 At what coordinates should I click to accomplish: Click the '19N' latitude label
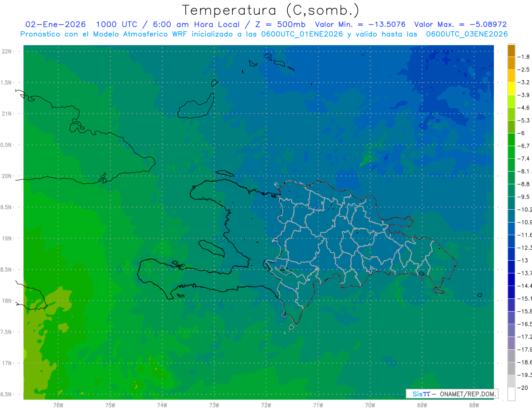pyautogui.click(x=8, y=239)
